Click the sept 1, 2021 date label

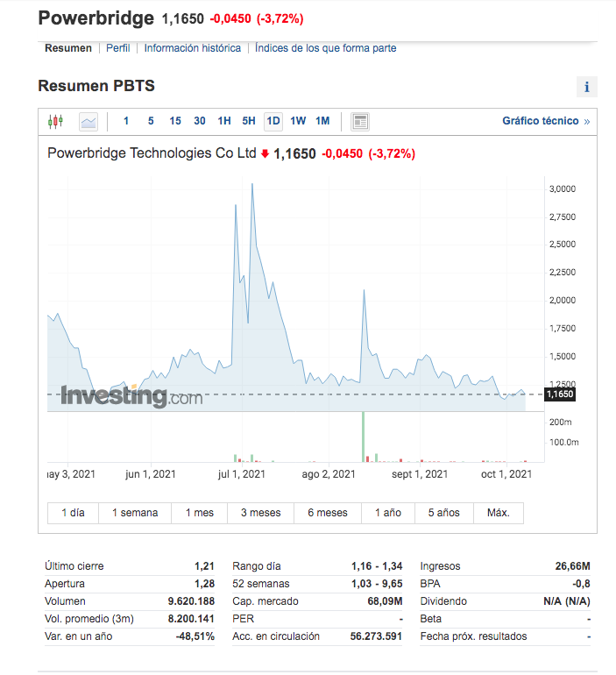420,474
